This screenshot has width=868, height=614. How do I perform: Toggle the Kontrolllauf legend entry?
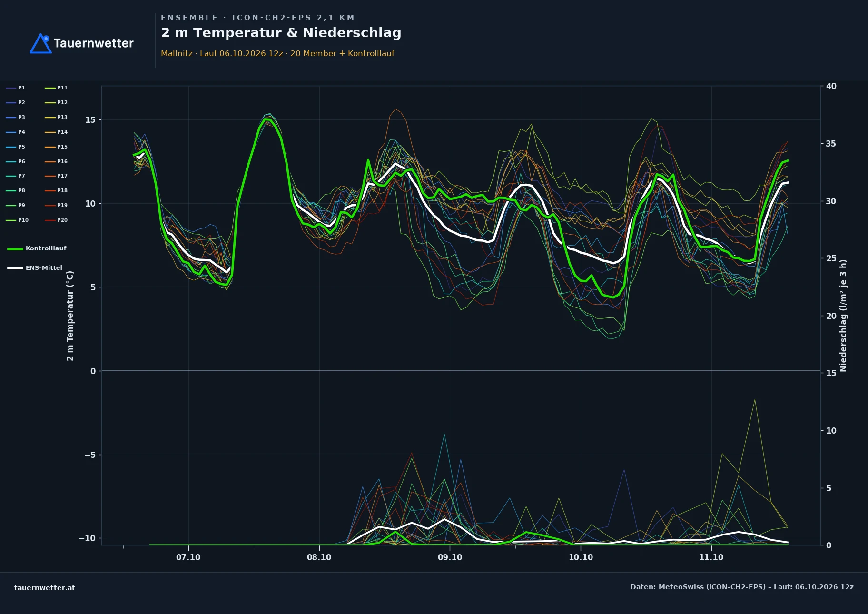pyautogui.click(x=37, y=248)
